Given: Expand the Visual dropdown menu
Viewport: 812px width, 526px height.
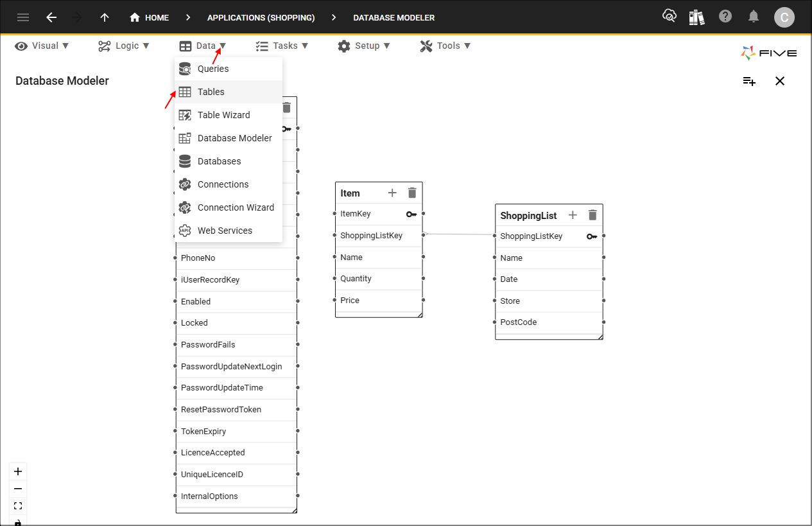Looking at the screenshot, I should [42, 46].
